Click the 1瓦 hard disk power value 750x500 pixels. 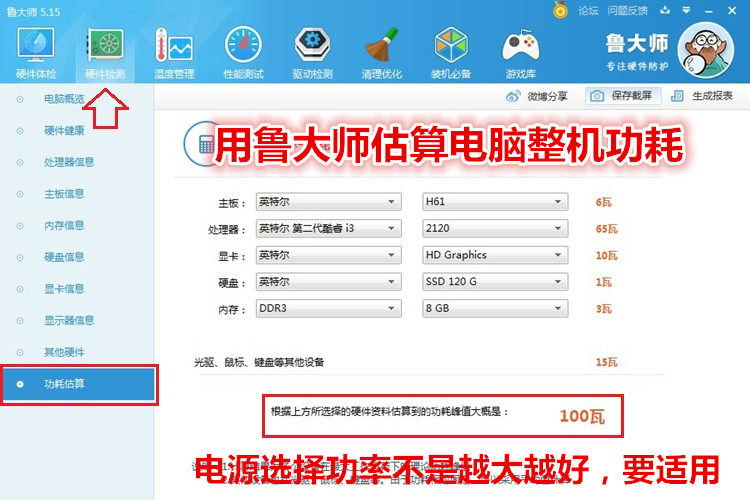point(603,282)
